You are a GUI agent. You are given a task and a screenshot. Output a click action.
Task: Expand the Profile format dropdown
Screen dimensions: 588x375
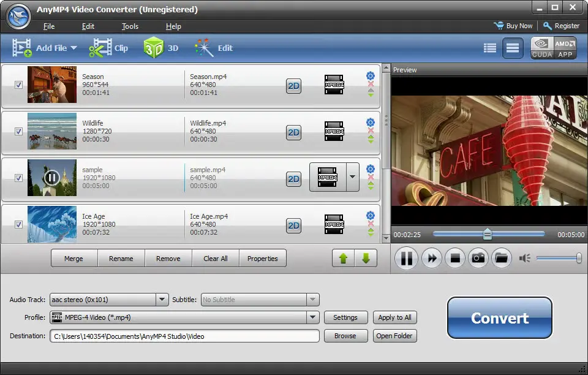pyautogui.click(x=313, y=317)
